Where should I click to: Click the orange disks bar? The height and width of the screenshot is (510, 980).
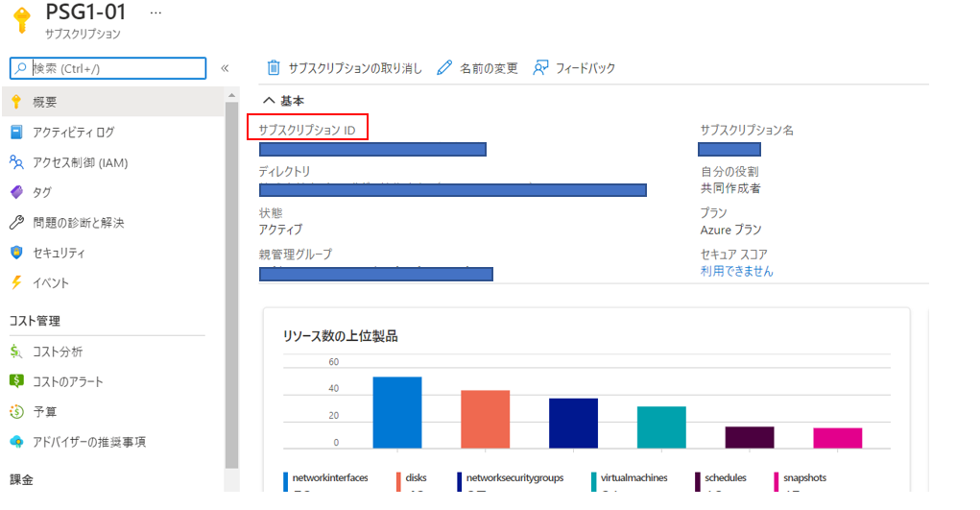coord(486,420)
